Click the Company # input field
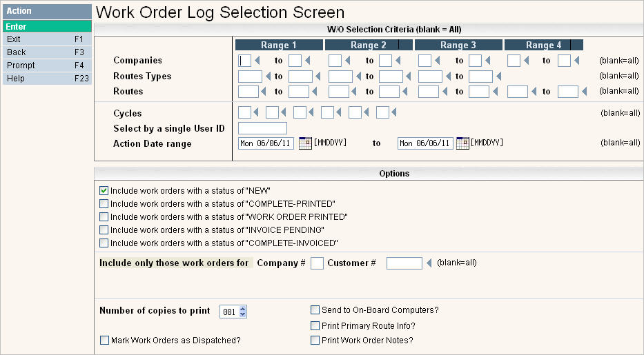This screenshot has width=644, height=355. pyautogui.click(x=317, y=263)
